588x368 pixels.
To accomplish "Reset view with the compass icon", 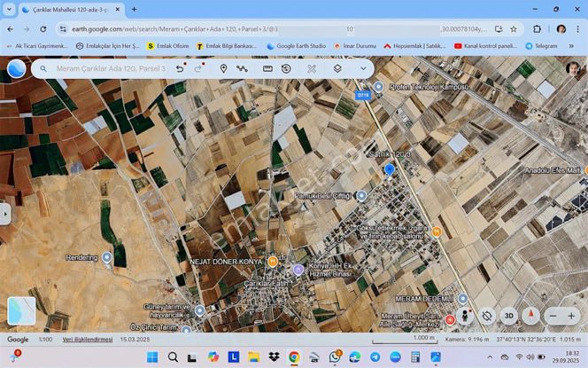I will click(x=530, y=316).
